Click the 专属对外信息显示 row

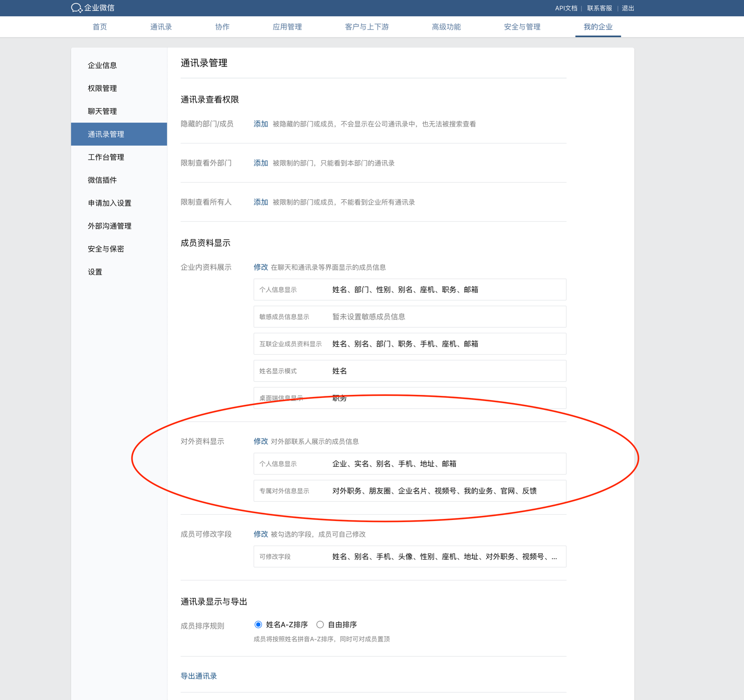pos(410,491)
